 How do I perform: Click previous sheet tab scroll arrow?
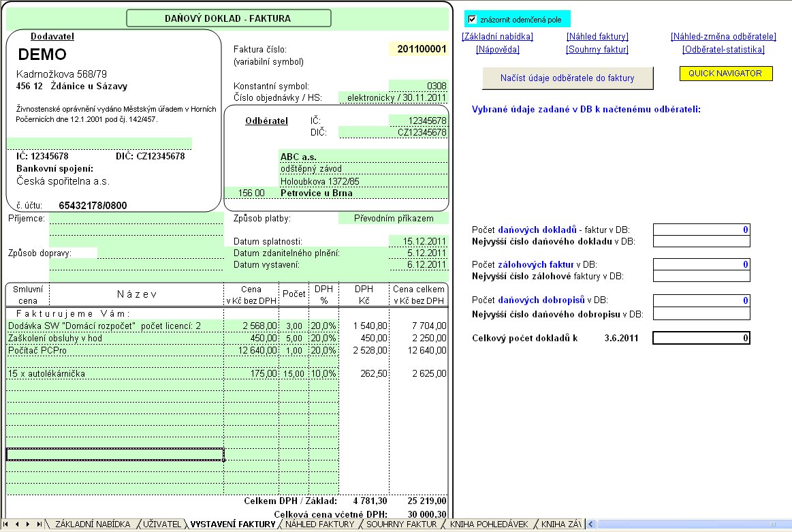pos(18,525)
